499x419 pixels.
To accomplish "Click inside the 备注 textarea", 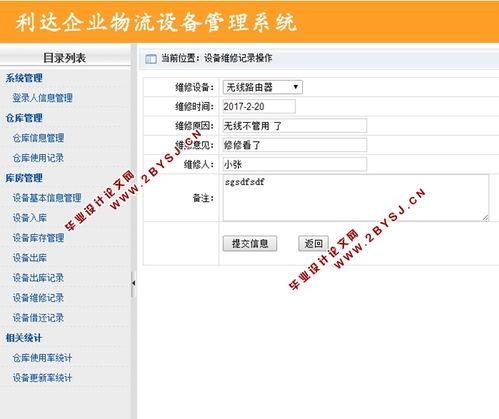I will [x=356, y=198].
